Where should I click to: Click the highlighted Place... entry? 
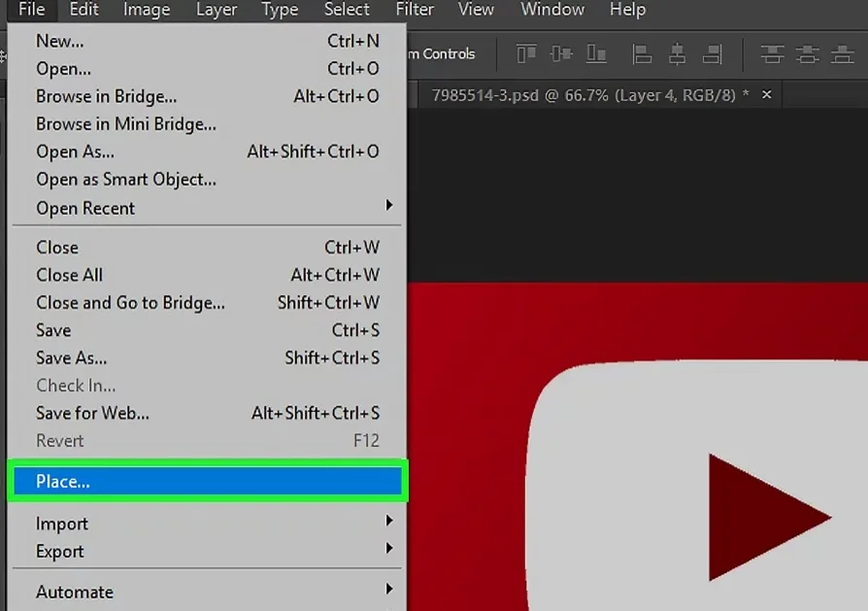click(208, 481)
